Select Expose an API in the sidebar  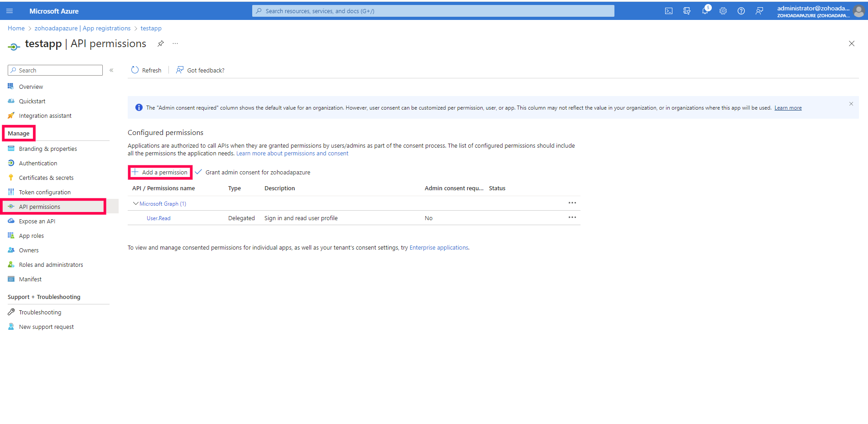pos(37,221)
